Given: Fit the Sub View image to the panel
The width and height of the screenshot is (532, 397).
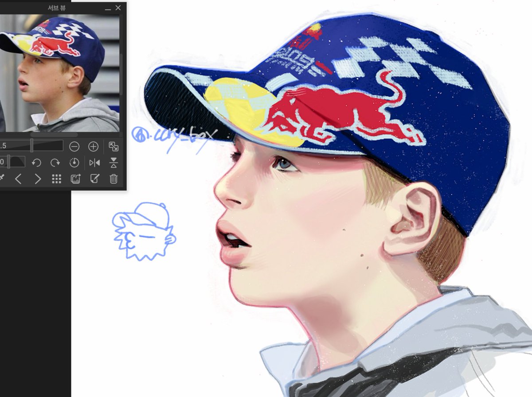Looking at the screenshot, I should coord(113,146).
